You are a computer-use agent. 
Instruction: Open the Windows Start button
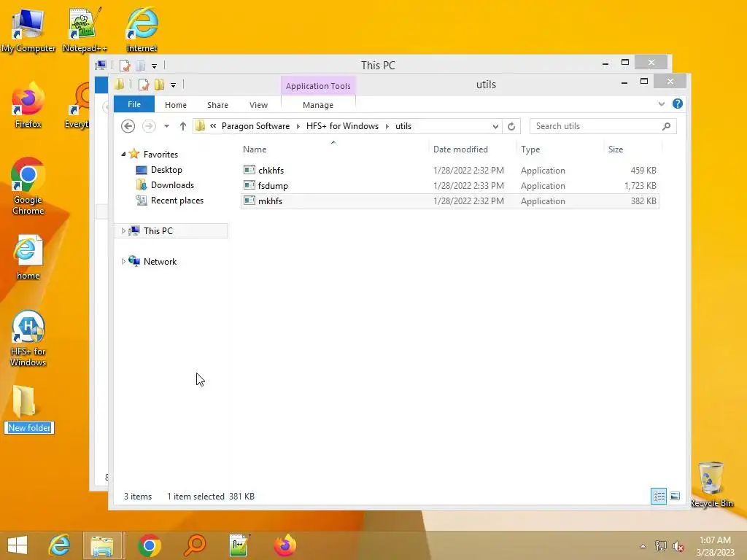(18, 545)
